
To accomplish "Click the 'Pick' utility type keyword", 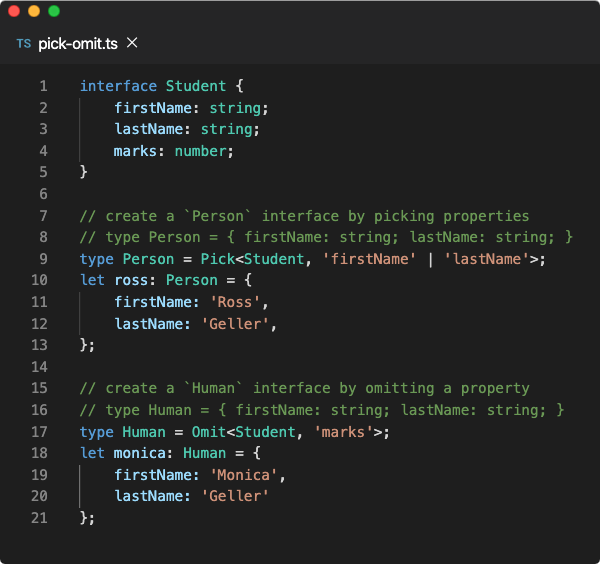I will point(218,259).
